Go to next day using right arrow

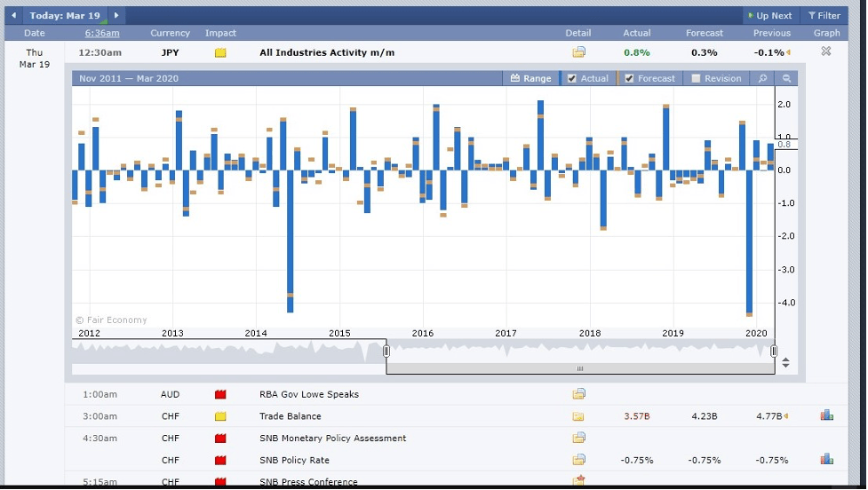point(116,16)
